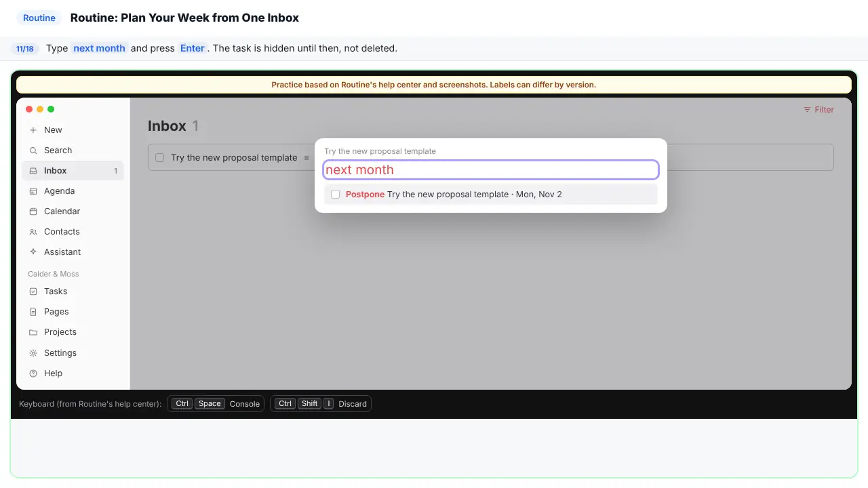Click the 'Calder & Moss' workspace label

point(54,274)
